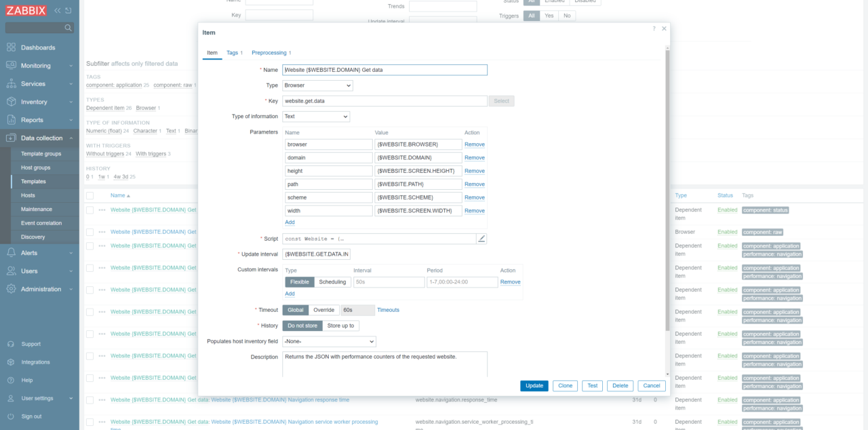Select Override for the Timeout setting

[x=324, y=309]
